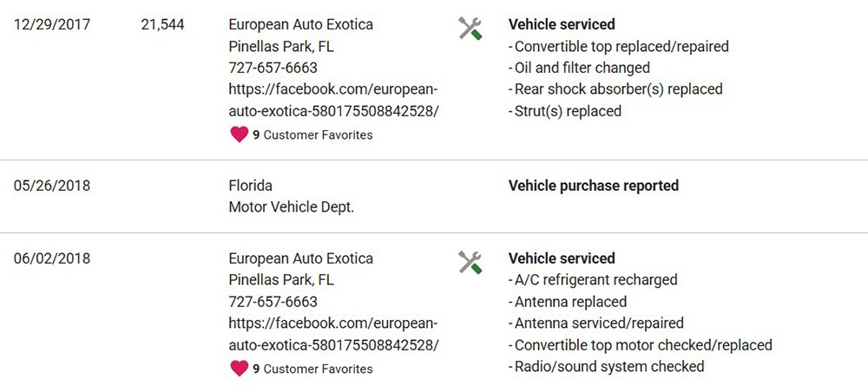Screen dimensions: 868x392
Task: Click the wrench icon for 12/29/2017 service
Action: (x=470, y=29)
